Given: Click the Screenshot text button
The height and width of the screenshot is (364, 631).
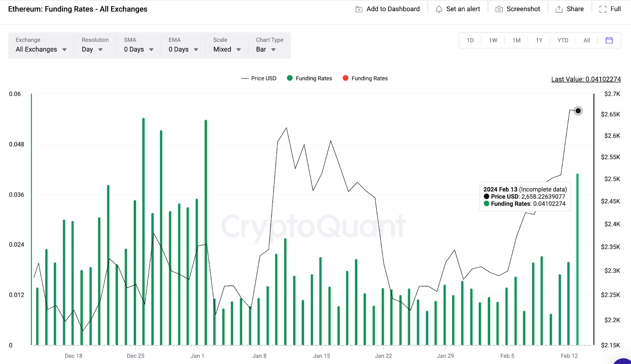Looking at the screenshot, I should pyautogui.click(x=523, y=9).
